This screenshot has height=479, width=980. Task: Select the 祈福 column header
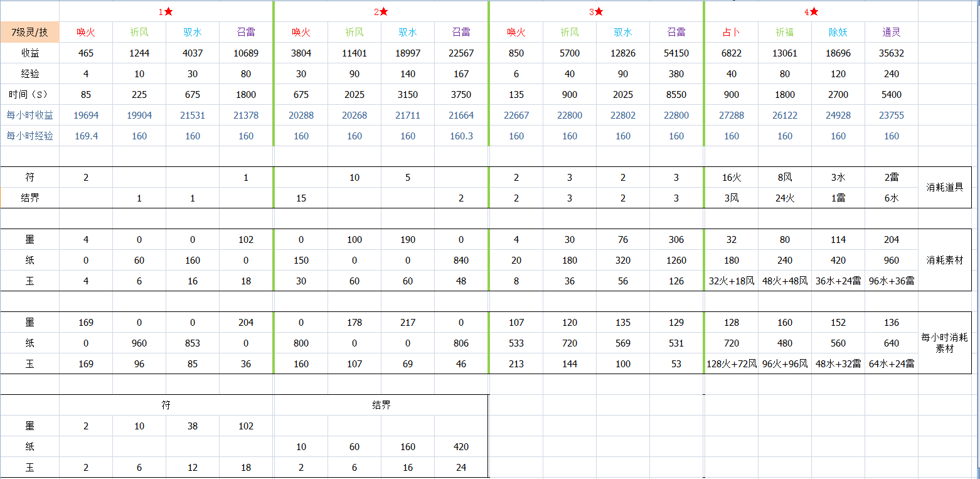(785, 32)
